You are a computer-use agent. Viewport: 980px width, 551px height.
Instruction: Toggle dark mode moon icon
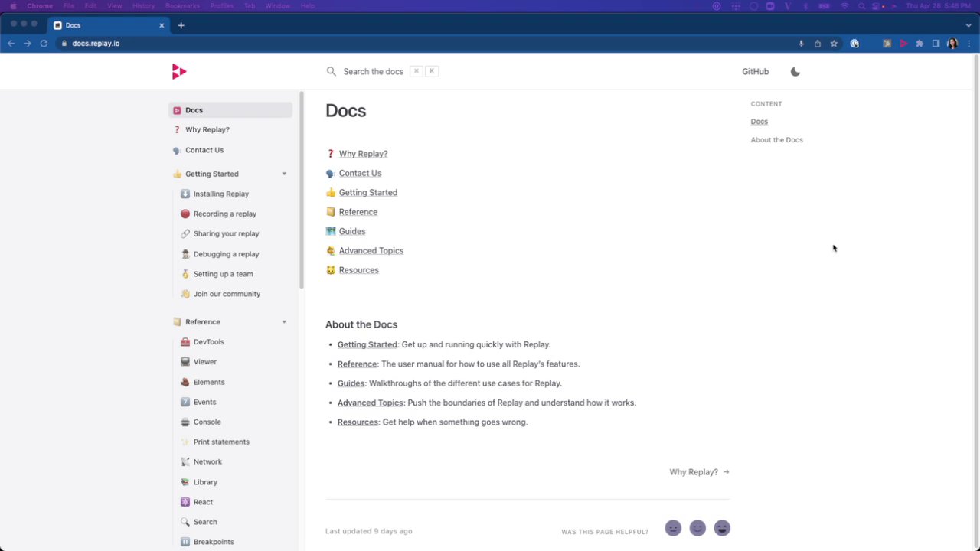(x=795, y=71)
